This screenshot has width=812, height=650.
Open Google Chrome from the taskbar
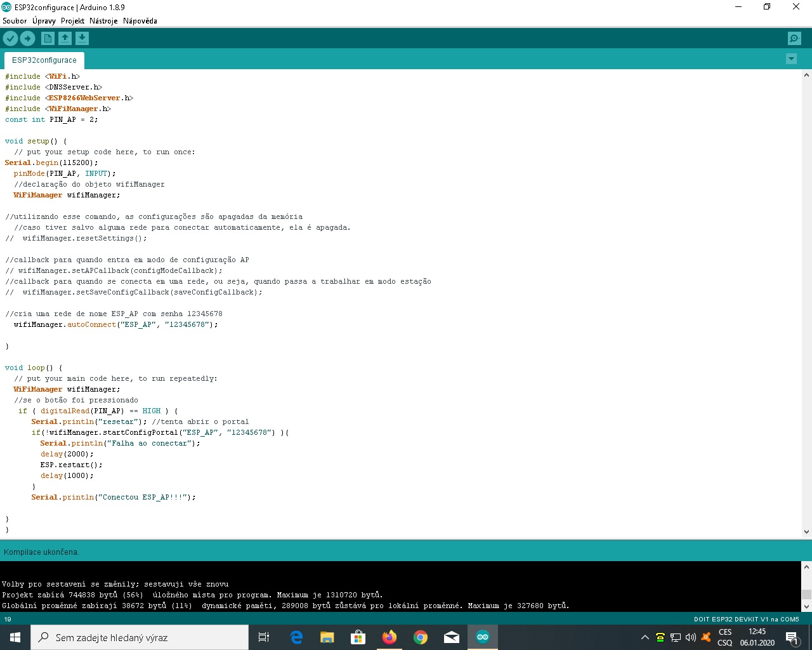coord(421,637)
